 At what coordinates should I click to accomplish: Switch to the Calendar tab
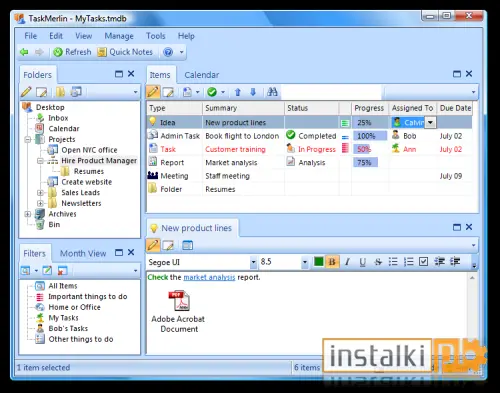tap(202, 75)
